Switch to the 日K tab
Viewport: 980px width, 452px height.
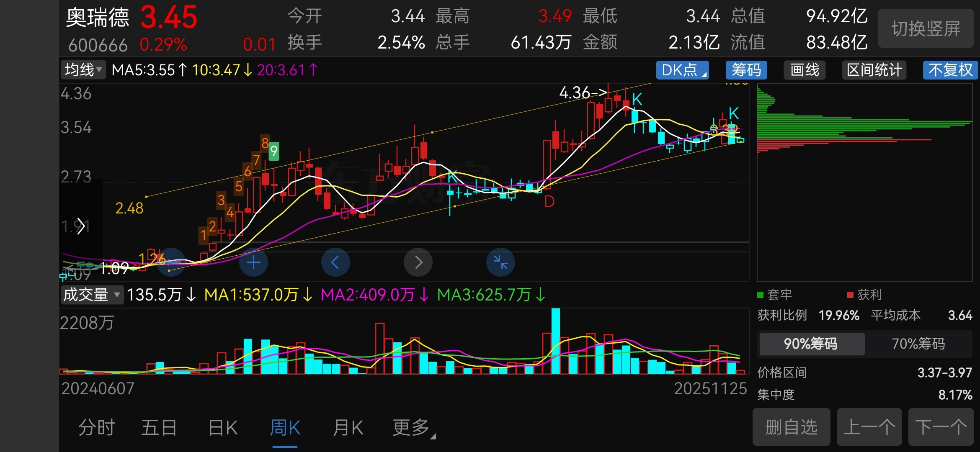point(223,428)
